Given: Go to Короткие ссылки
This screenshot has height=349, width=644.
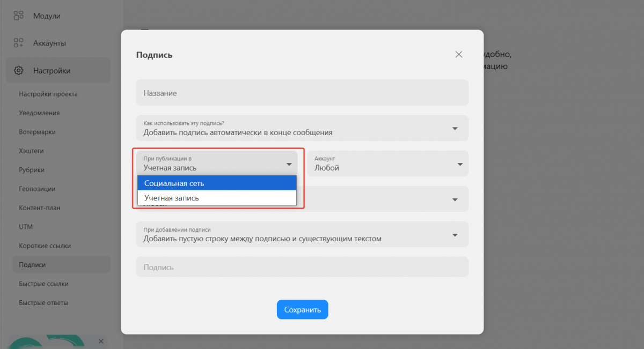Looking at the screenshot, I should 45,246.
